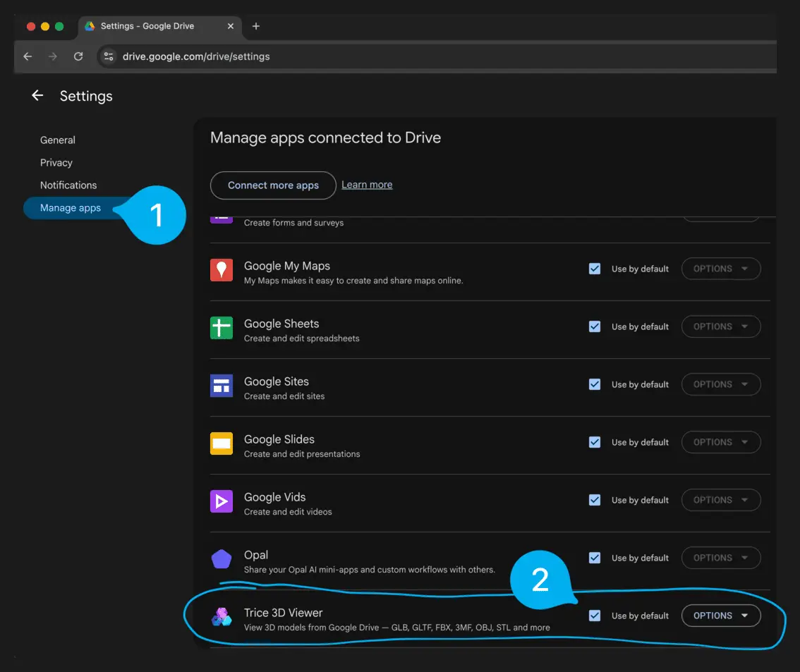Viewport: 800px width, 672px height.
Task: Click the Connect more apps button
Action: [273, 185]
